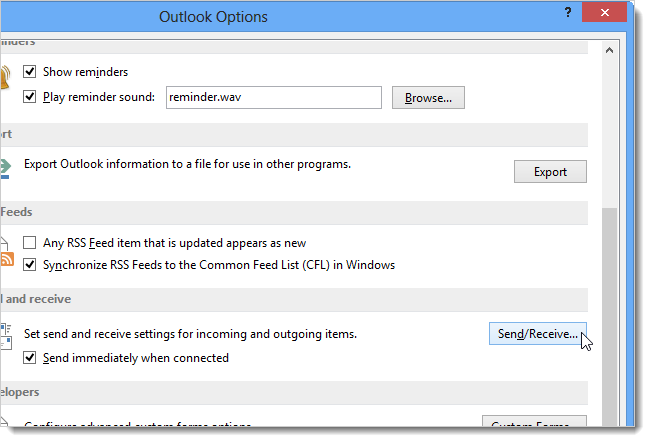This screenshot has width=650, height=442.
Task: Click the green export arrow icon
Action: point(5,168)
